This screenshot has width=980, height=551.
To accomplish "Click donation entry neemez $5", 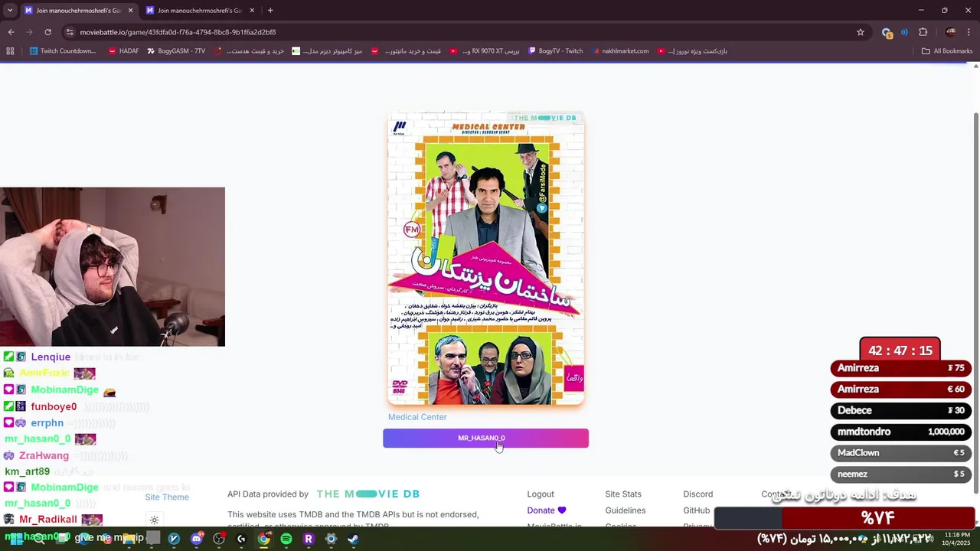I will pyautogui.click(x=900, y=474).
